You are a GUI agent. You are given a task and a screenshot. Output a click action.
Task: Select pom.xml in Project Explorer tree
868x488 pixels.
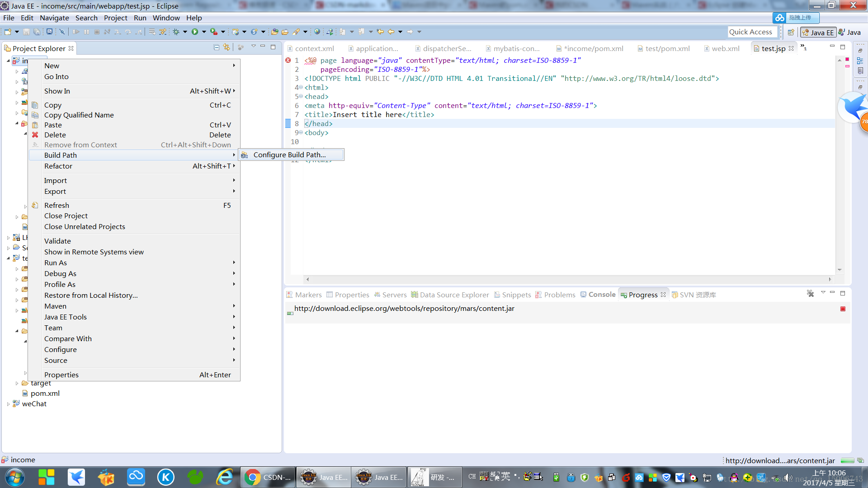pos(45,393)
